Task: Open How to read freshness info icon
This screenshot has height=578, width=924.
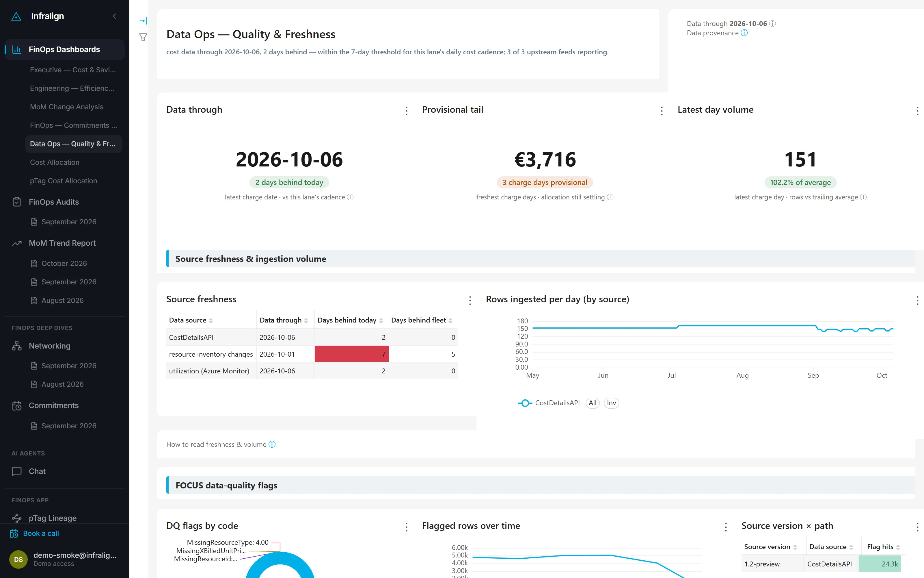Action: coord(272,444)
